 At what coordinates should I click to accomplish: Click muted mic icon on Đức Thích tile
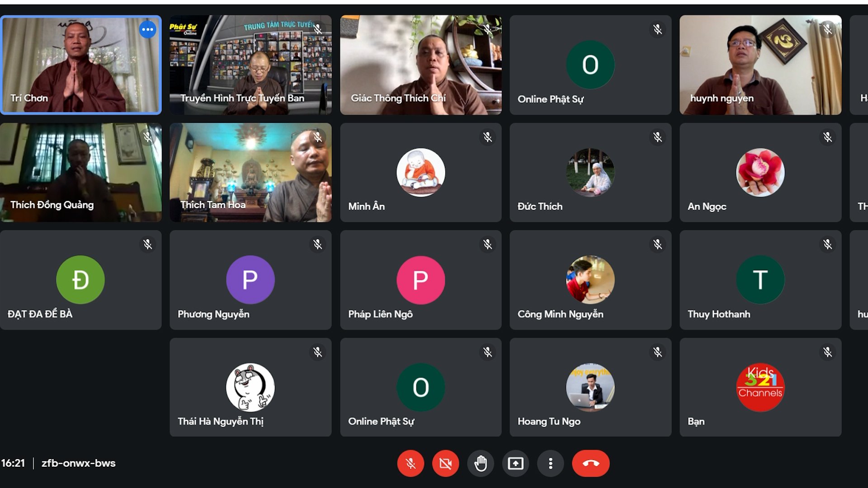pyautogui.click(x=657, y=137)
